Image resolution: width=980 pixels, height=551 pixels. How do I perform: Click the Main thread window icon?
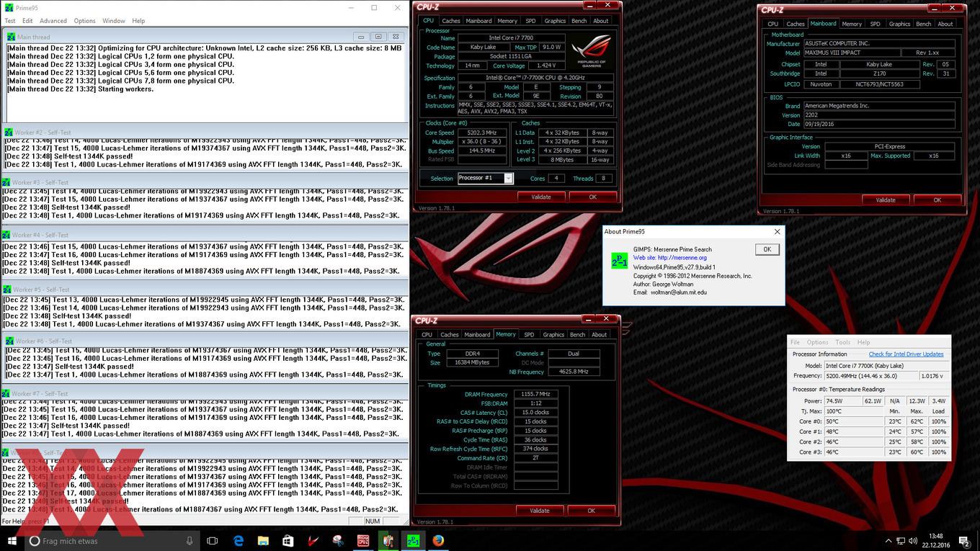pos(11,37)
